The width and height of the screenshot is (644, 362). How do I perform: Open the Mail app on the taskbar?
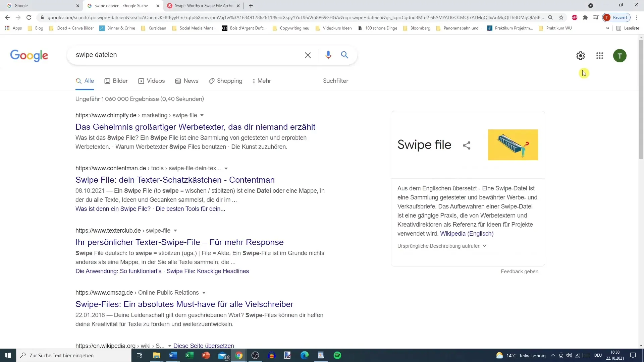click(223, 355)
